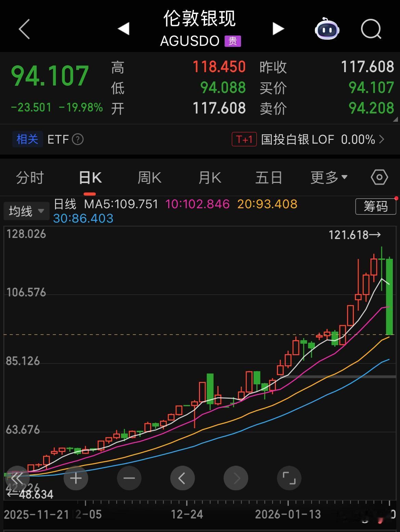Tap the T+1 badge

tap(244, 139)
